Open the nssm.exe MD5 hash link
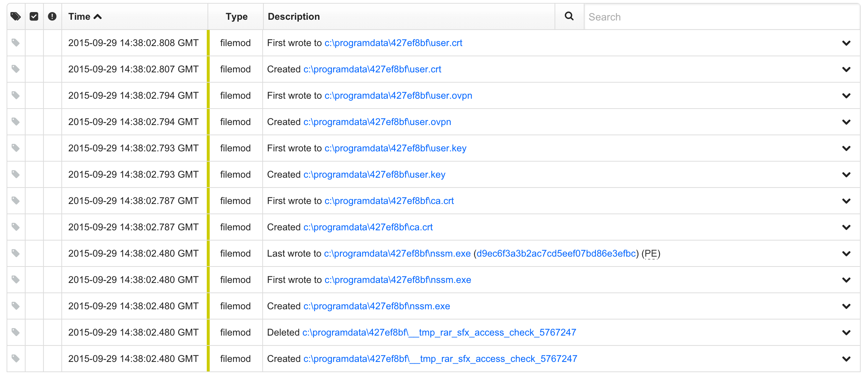 tap(556, 253)
